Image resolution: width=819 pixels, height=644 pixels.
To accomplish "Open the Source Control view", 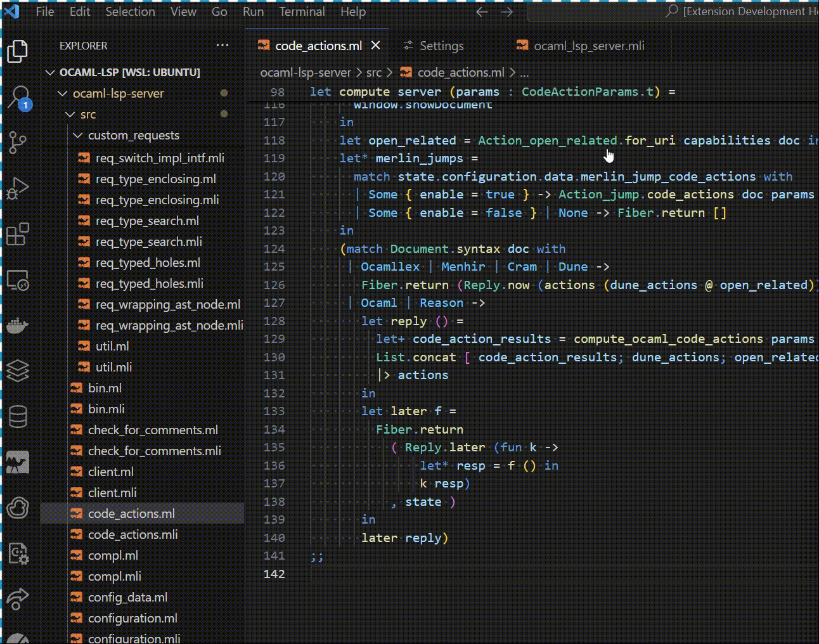I will [x=18, y=143].
